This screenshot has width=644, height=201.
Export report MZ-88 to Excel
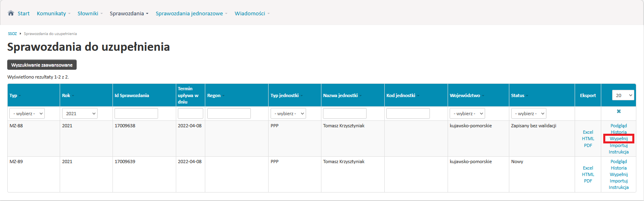click(x=588, y=132)
